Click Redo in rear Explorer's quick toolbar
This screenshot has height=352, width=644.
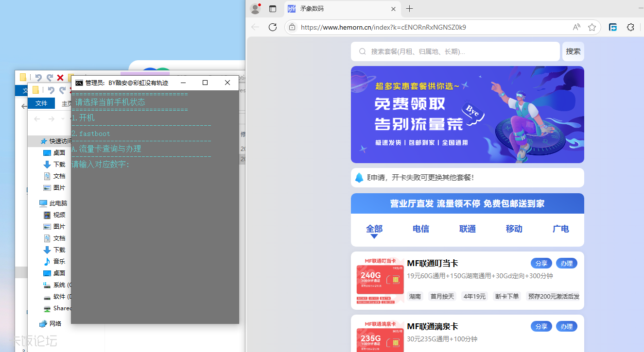(50, 78)
